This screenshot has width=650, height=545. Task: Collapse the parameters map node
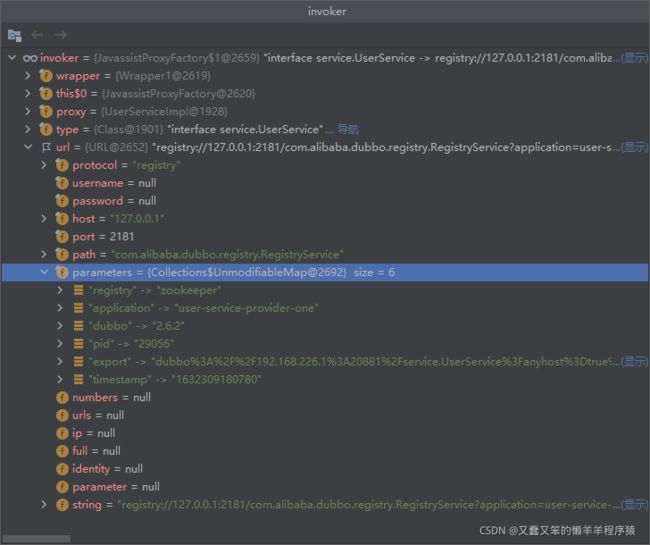pos(44,272)
